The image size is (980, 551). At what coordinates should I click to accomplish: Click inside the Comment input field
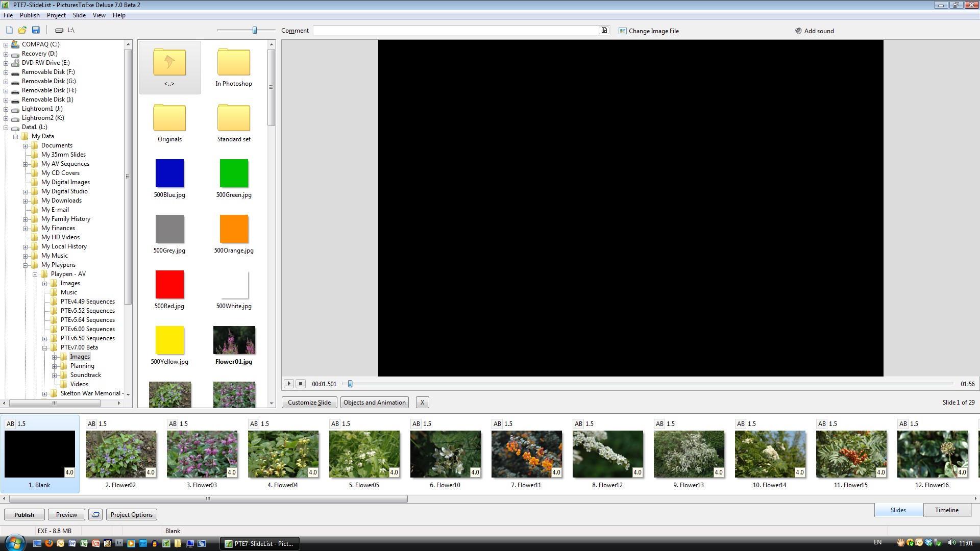(456, 31)
